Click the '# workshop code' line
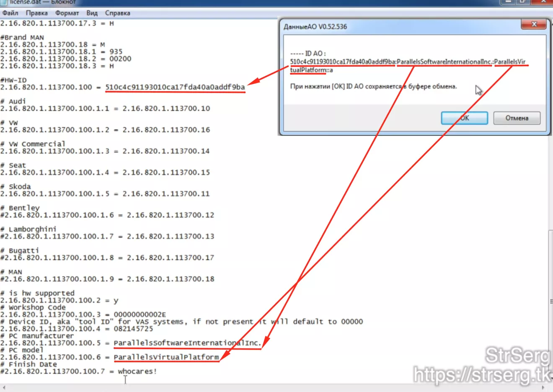 (x=33, y=307)
